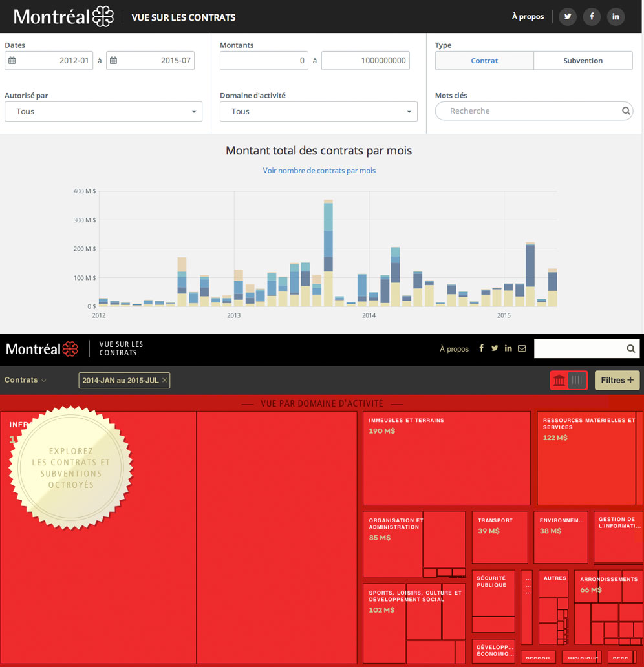This screenshot has height=667, width=644.
Task: Click VUE SUR LES CONTRATS top title
Action: pyautogui.click(x=184, y=17)
